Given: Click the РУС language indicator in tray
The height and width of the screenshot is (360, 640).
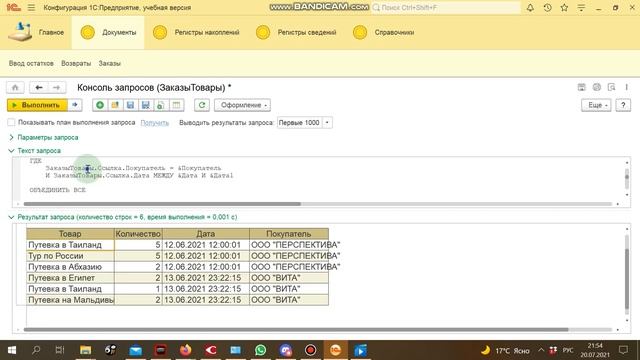Looking at the screenshot, I should point(568,350).
